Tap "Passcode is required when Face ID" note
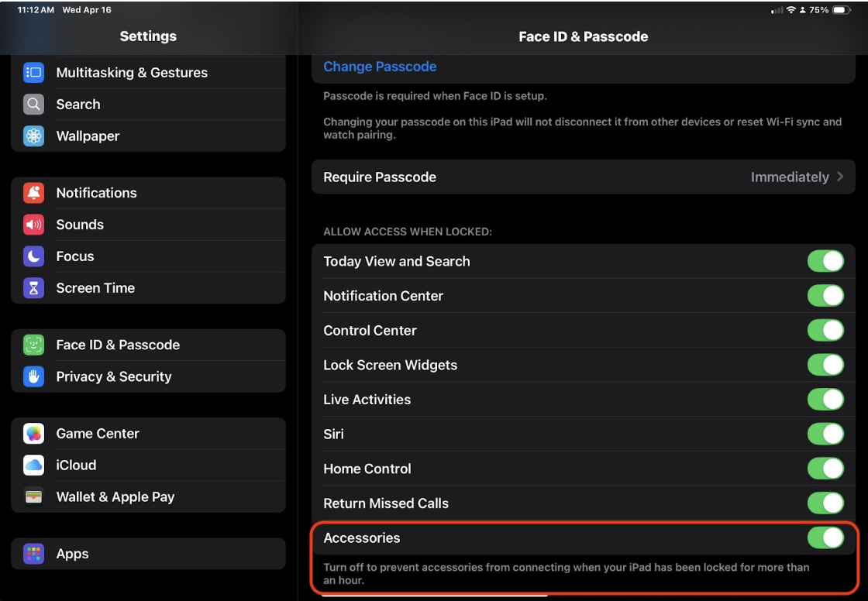868x601 pixels. [x=435, y=96]
